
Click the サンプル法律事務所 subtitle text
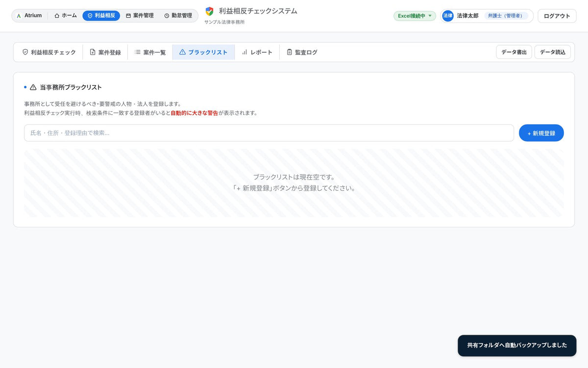click(224, 22)
